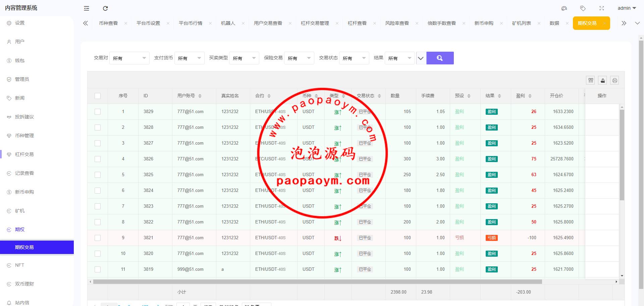Select 期权交易 in sidebar
Image resolution: width=644 pixels, height=306 pixels.
pyautogui.click(x=37, y=247)
